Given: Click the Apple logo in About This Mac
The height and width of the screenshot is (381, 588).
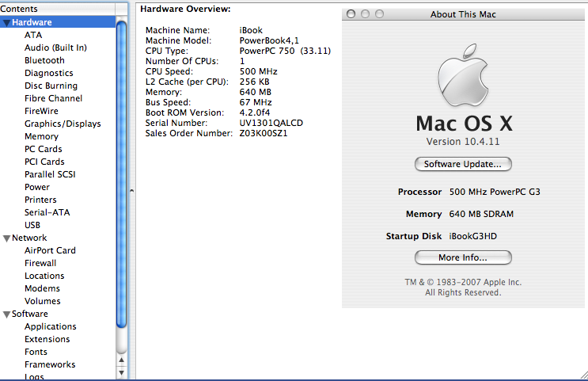Looking at the screenshot, I should pyautogui.click(x=463, y=75).
